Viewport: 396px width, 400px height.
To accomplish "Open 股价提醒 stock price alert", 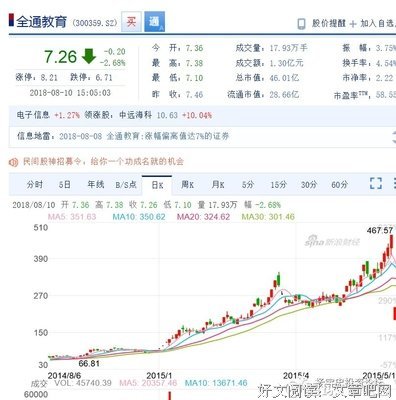I will point(329,24).
